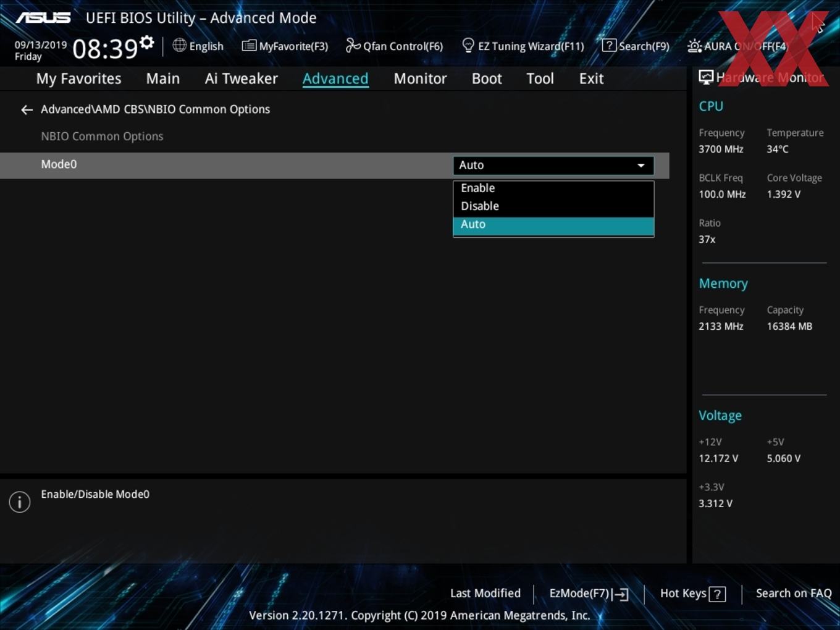Click the 08:39 clock display
Image resolution: width=840 pixels, height=630 pixels.
pyautogui.click(x=105, y=49)
